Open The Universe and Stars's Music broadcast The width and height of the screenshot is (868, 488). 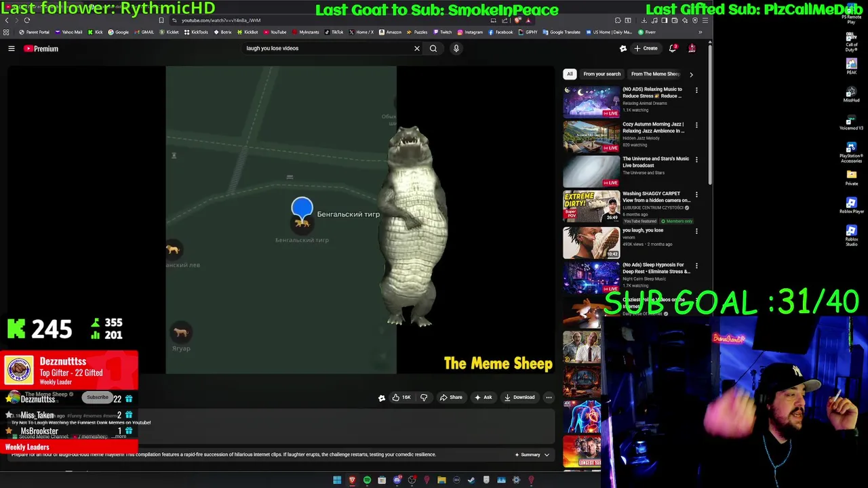591,171
